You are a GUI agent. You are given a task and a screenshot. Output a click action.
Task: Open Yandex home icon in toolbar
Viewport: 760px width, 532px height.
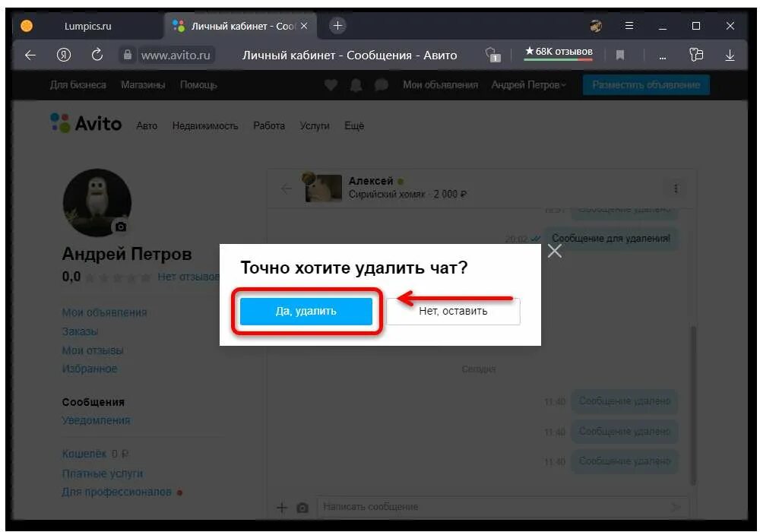pyautogui.click(x=64, y=55)
